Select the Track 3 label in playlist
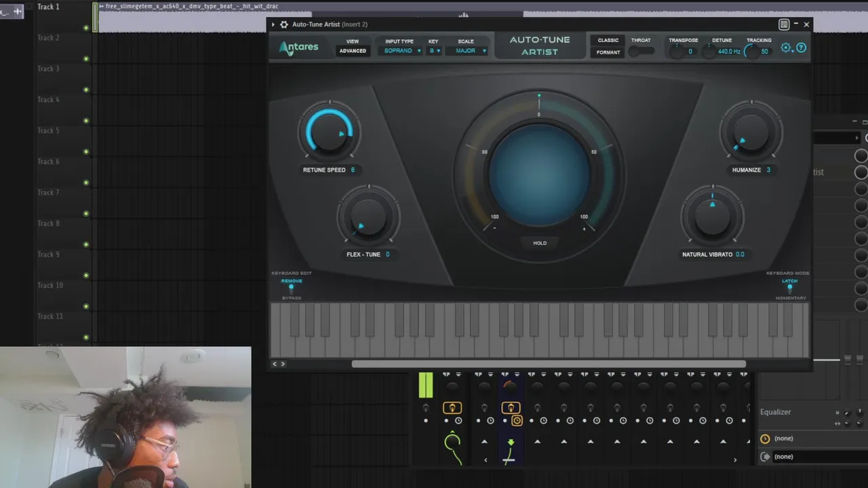This screenshot has width=868, height=488. tap(48, 68)
